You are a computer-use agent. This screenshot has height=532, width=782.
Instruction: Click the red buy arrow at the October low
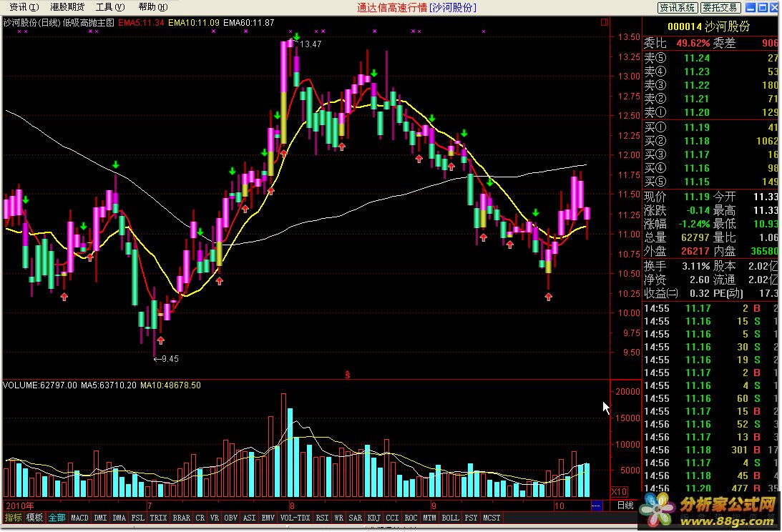point(549,297)
